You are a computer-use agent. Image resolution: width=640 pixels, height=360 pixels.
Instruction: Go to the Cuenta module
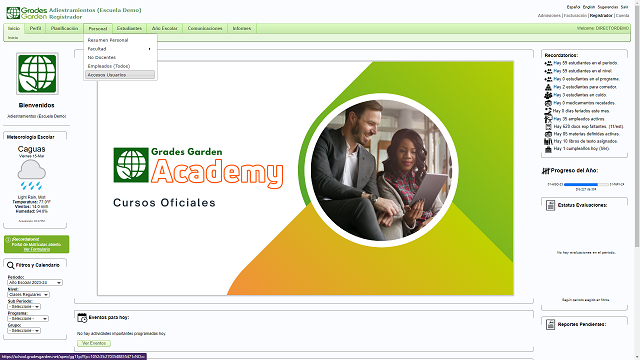click(622, 16)
